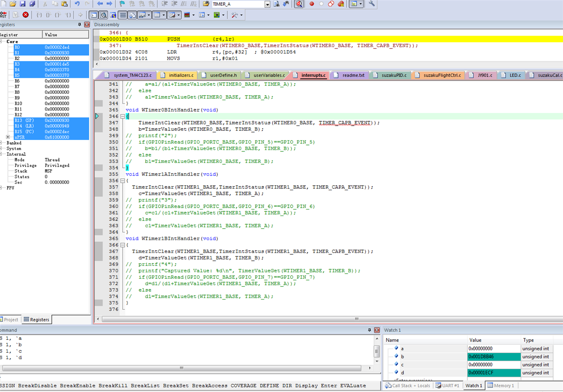The width and height of the screenshot is (563, 392).
Task: Open the TIMER_A find combo box dropdown
Action: click(267, 4)
